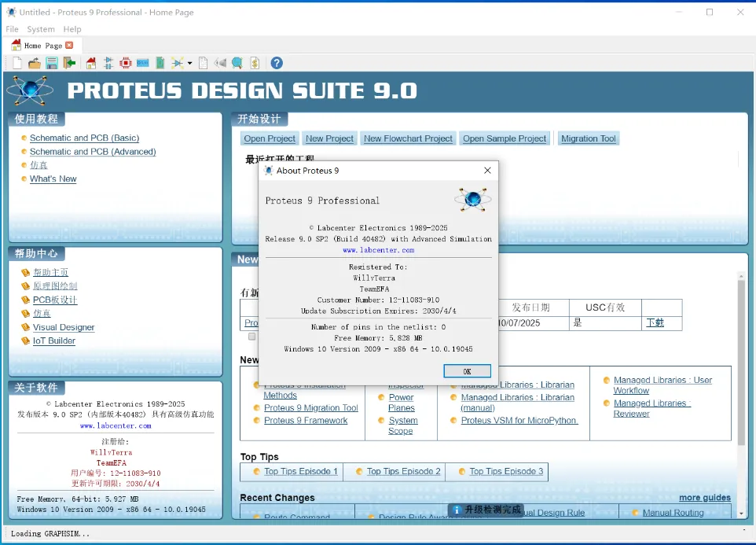This screenshot has height=545, width=756.
Task: Create a new project with blank page icon
Action: tap(17, 63)
